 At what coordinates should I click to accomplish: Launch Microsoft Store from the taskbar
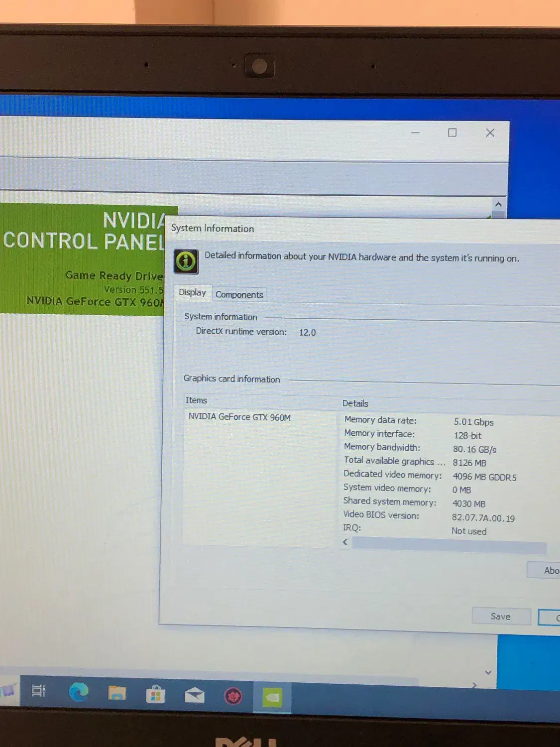pyautogui.click(x=155, y=694)
